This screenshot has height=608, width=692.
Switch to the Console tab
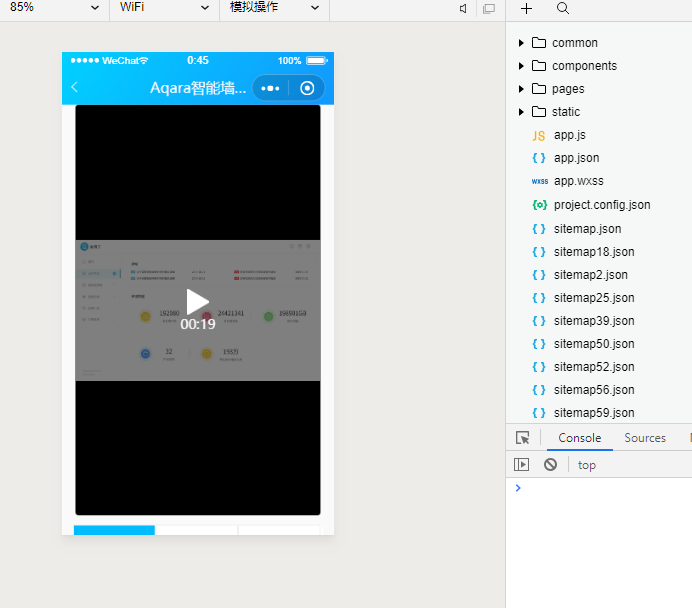[x=579, y=438]
